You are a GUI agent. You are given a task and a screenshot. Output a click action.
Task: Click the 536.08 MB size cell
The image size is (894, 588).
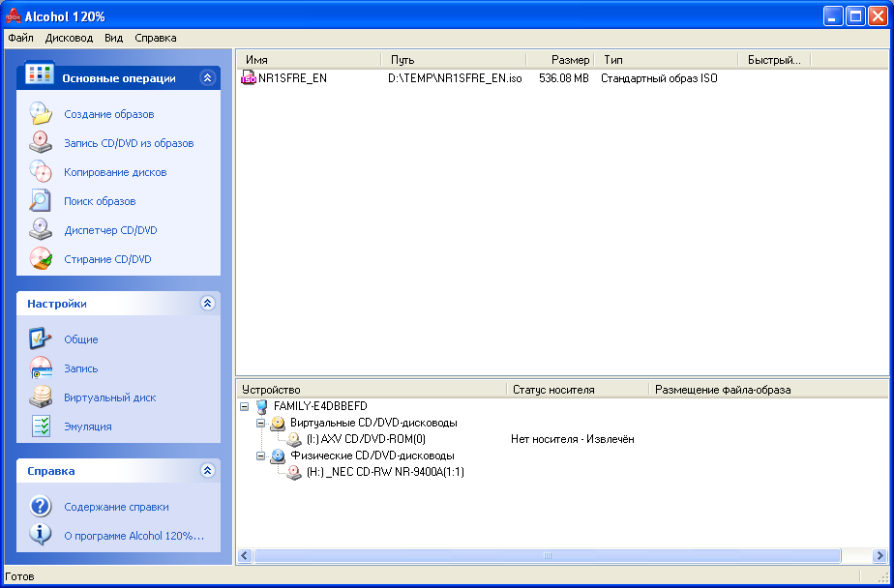click(564, 78)
